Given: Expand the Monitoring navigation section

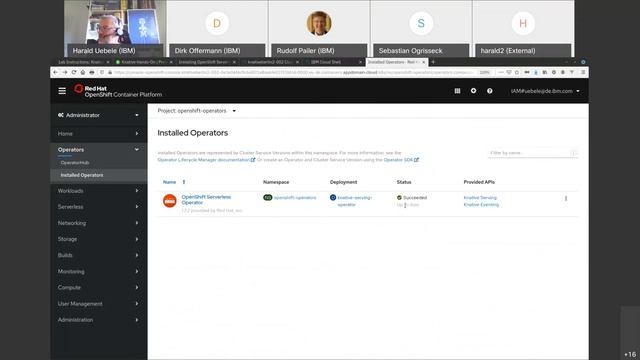Looking at the screenshot, I should [98, 271].
